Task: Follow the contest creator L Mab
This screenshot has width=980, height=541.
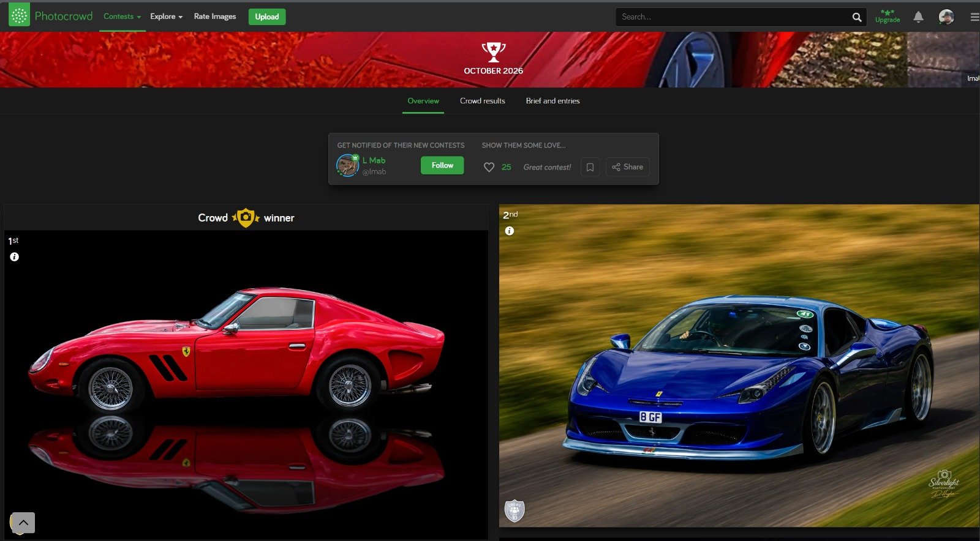Action: point(442,165)
